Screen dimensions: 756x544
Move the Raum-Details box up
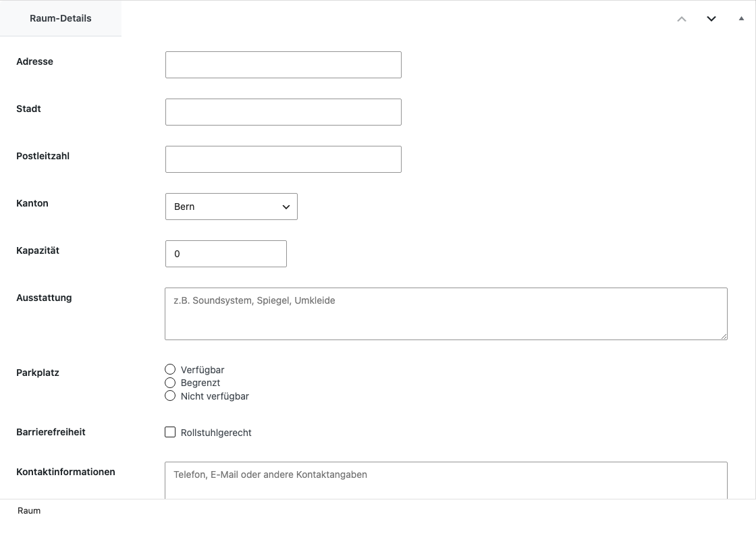tap(681, 19)
